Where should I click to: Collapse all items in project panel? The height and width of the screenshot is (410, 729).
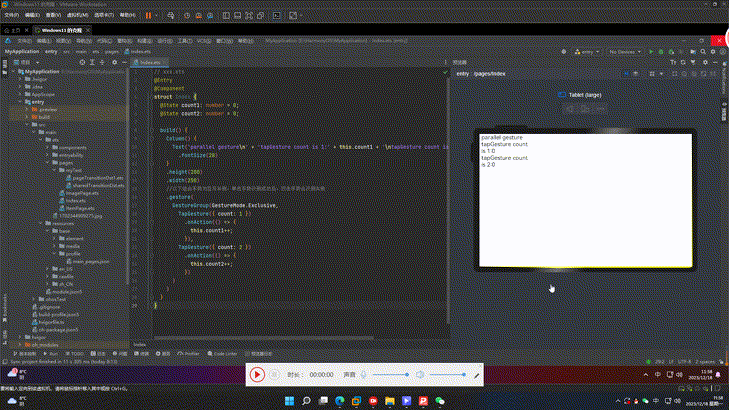pyautogui.click(x=102, y=62)
